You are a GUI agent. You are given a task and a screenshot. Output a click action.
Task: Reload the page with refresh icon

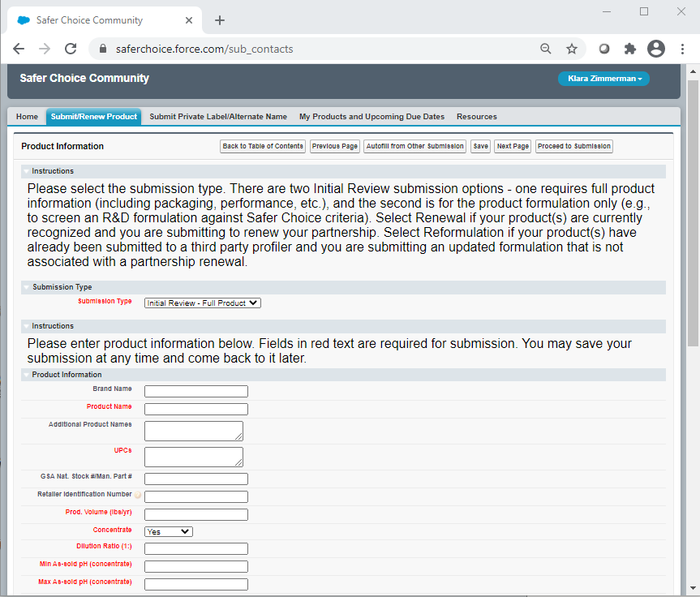click(x=71, y=49)
